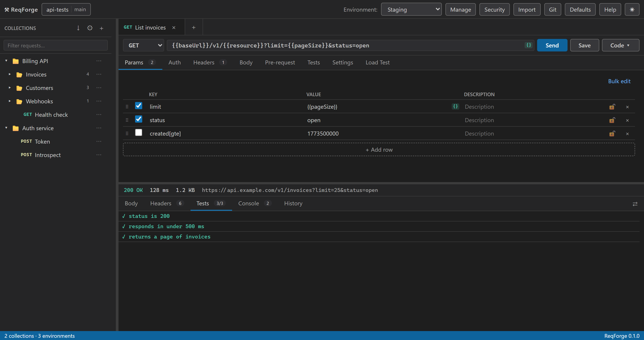644x340 pixels.
Task: Toggle the lock icon on created[gte] row
Action: tap(612, 134)
